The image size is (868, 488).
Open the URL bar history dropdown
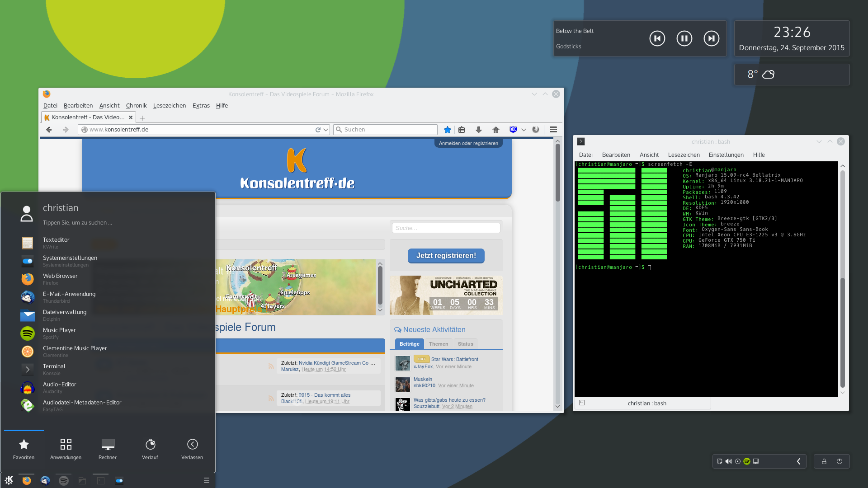tap(325, 130)
